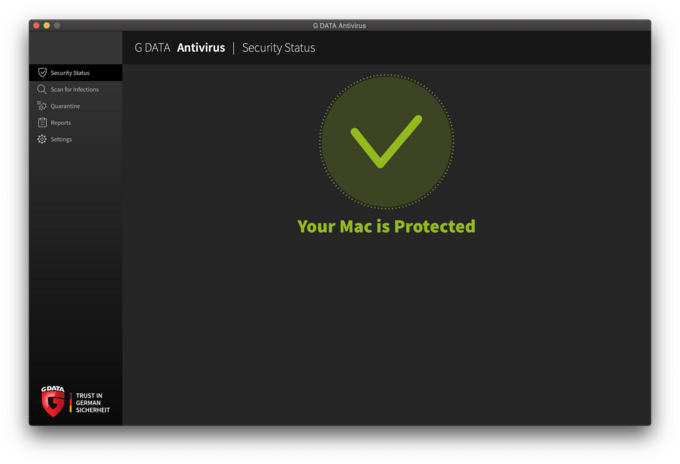Close the G DATA Antivirus window
The image size is (680, 464).
[36, 25]
